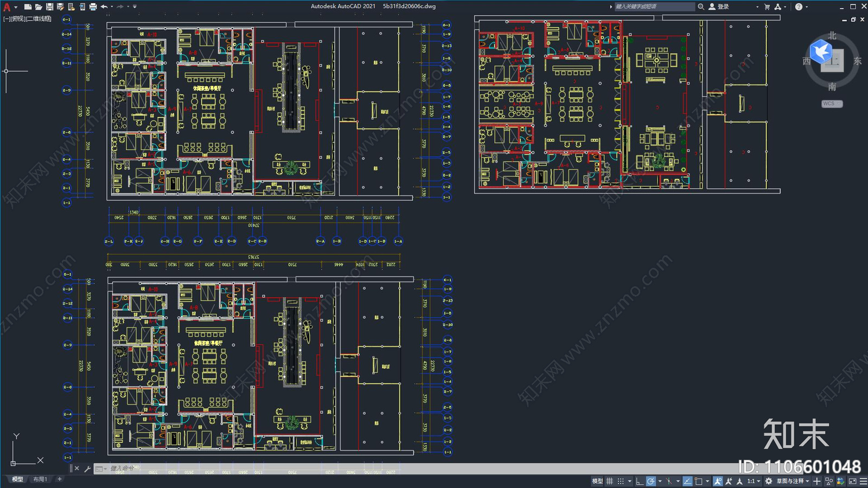The width and height of the screenshot is (868, 488).
Task: Expand snap mode settings dropdown arrow
Action: click(630, 481)
